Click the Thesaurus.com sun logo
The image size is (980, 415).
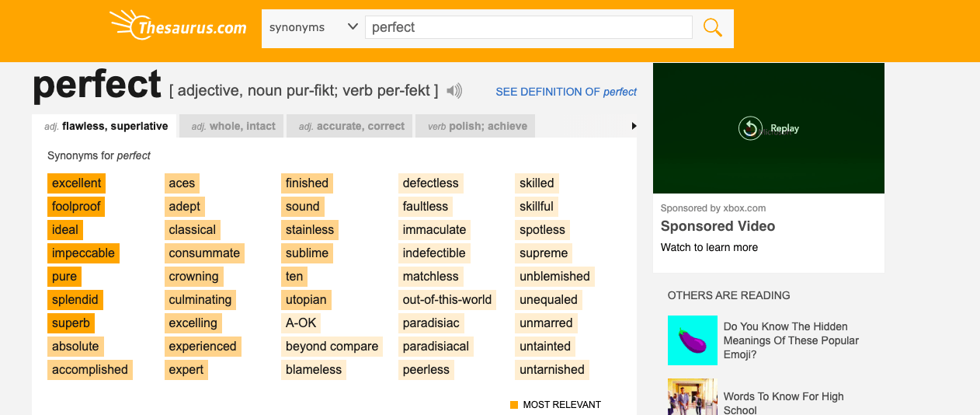click(126, 27)
